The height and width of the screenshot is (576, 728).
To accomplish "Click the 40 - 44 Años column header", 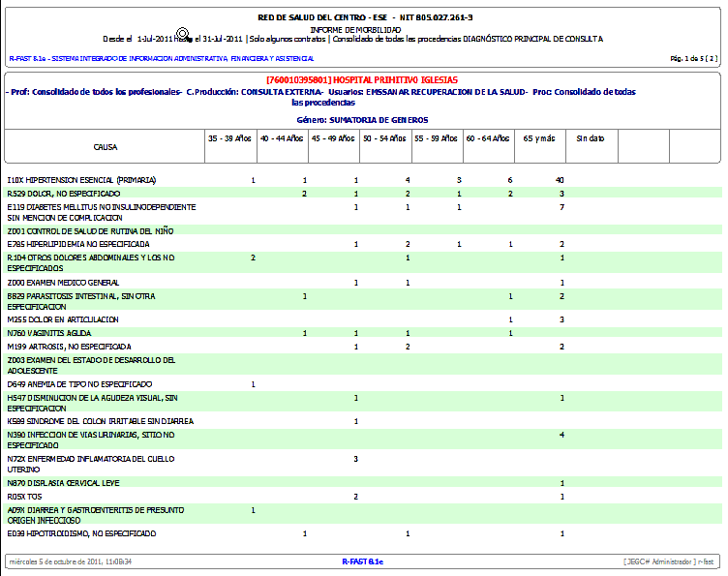I will coord(282,138).
